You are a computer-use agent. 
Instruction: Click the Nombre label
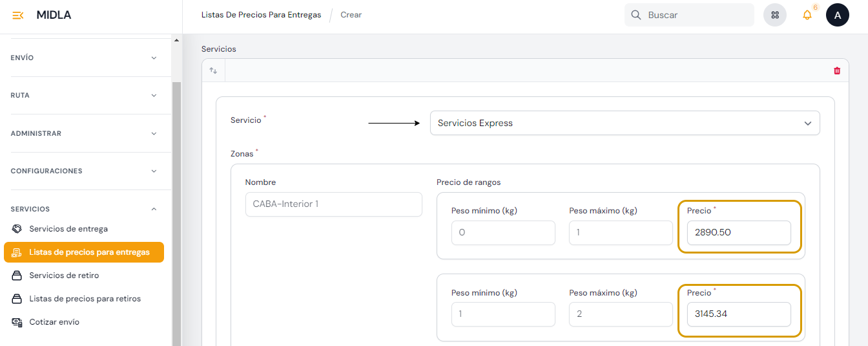pyautogui.click(x=260, y=182)
